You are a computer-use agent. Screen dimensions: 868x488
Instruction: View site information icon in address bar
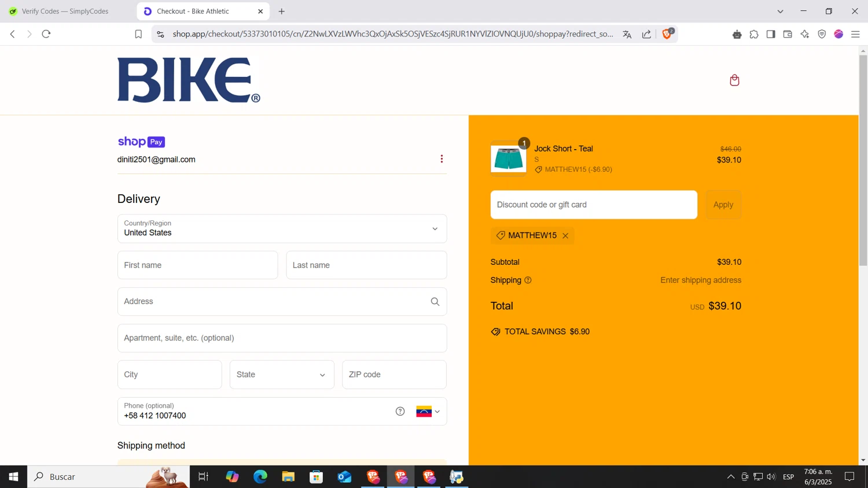point(160,34)
